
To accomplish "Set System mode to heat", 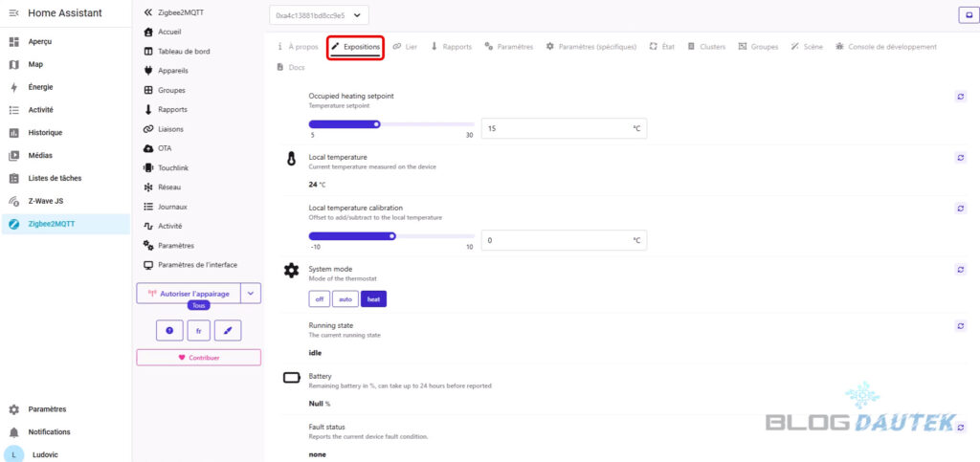I will (374, 299).
